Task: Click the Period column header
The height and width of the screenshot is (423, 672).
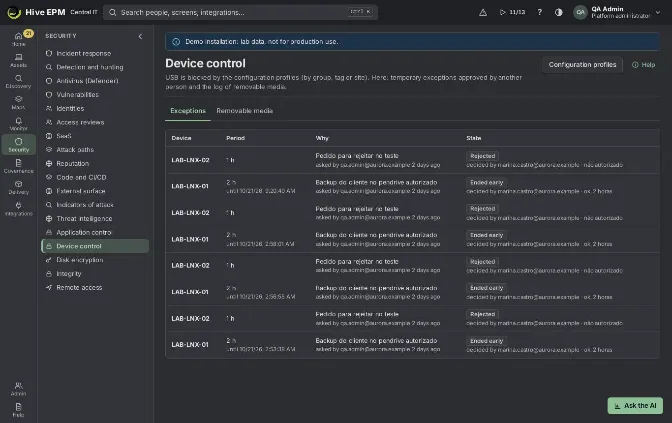Action: pos(235,138)
